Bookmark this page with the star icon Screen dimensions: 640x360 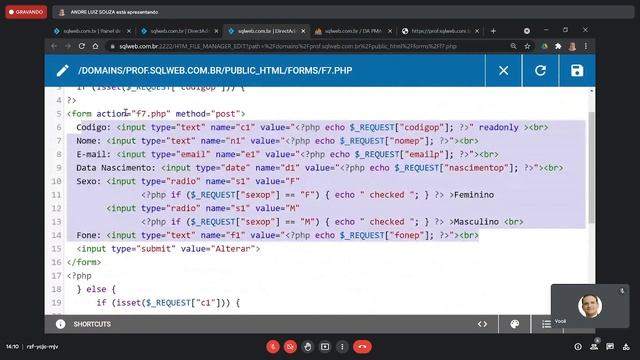pyautogui.click(x=527, y=47)
